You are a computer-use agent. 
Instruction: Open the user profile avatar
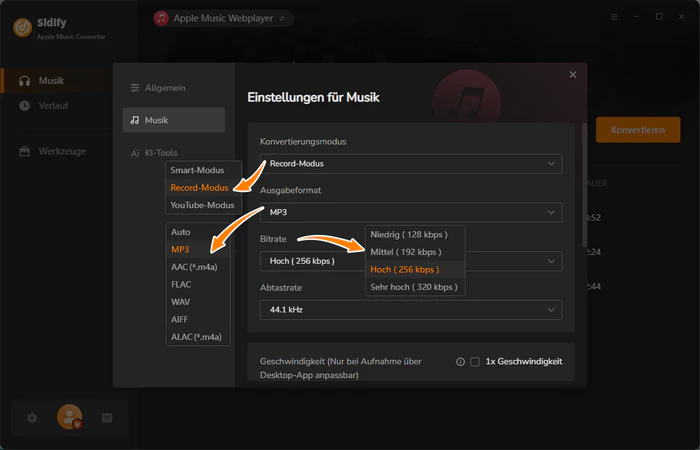point(69,417)
